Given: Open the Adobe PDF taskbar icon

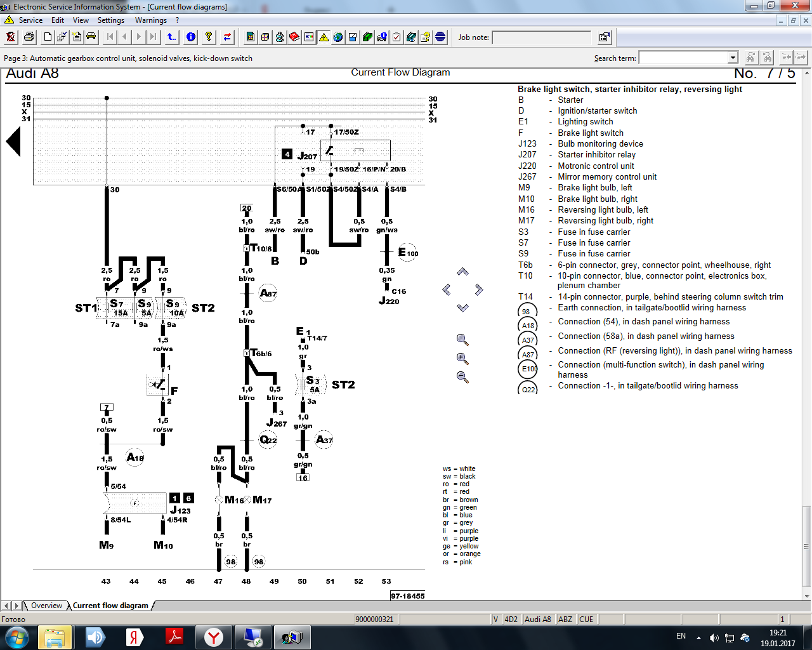Looking at the screenshot, I should 174,637.
